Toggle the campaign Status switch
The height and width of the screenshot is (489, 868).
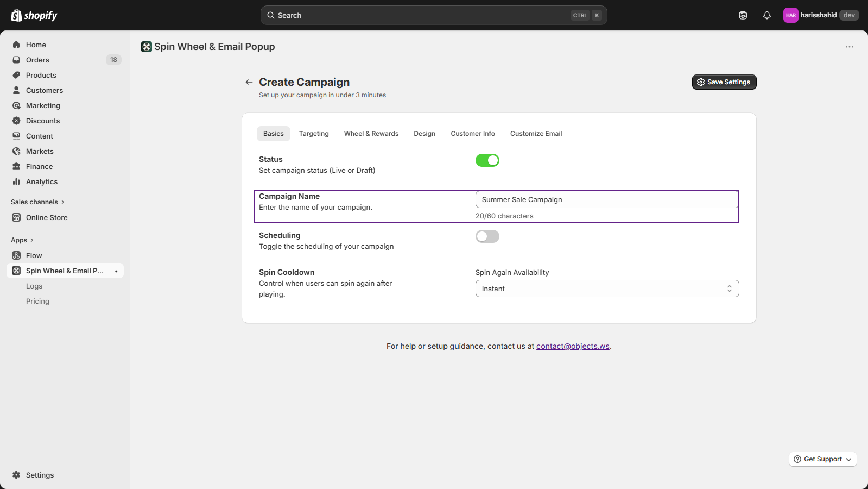click(487, 160)
